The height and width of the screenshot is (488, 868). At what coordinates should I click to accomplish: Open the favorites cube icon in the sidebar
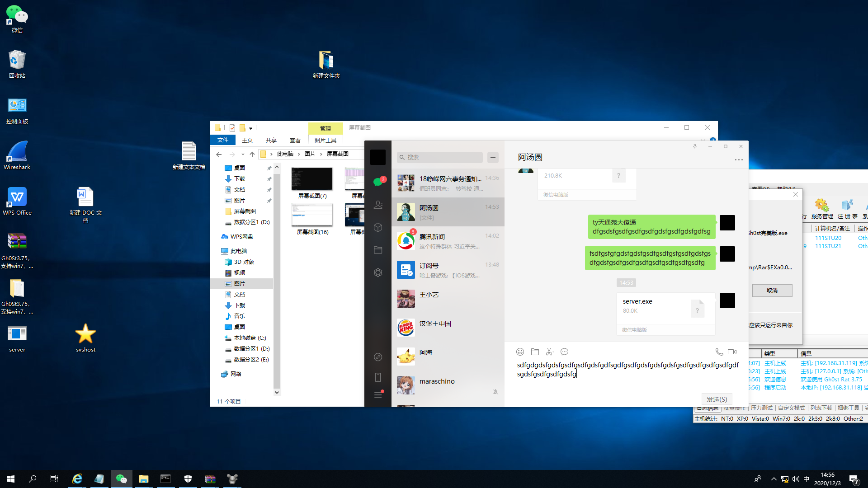(378, 227)
